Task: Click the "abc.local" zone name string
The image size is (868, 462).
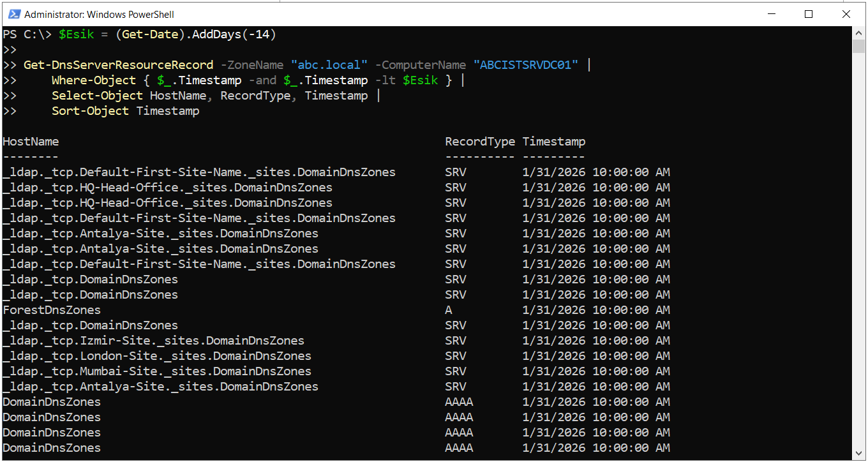Action: [329, 65]
